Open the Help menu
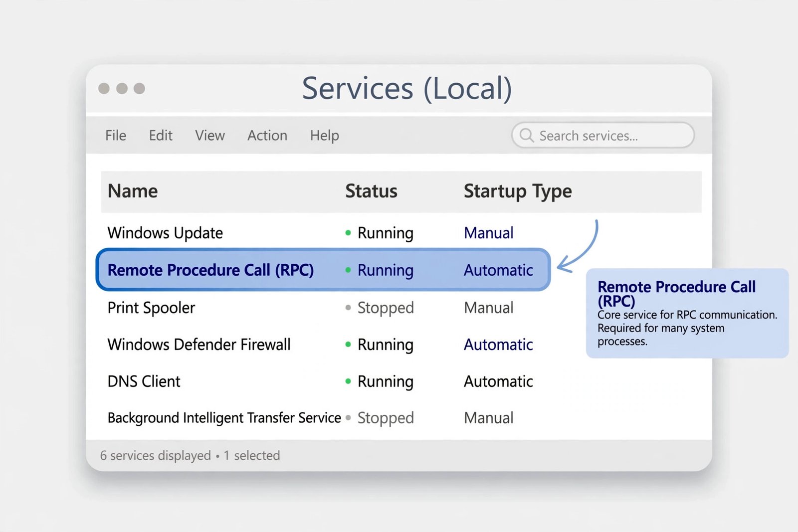The width and height of the screenshot is (798, 532). [325, 136]
